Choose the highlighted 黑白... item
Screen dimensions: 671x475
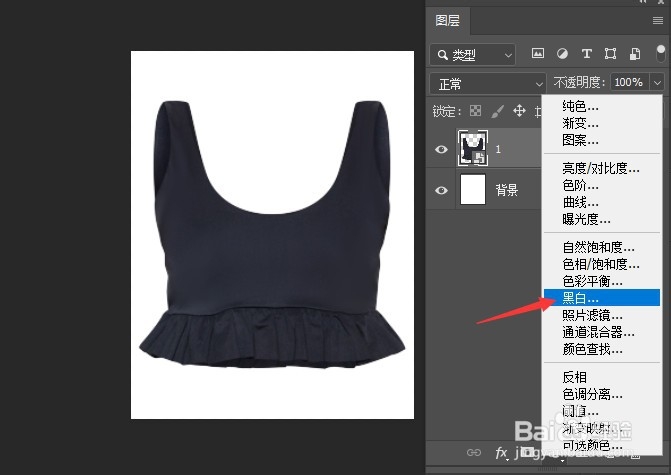[x=602, y=297]
